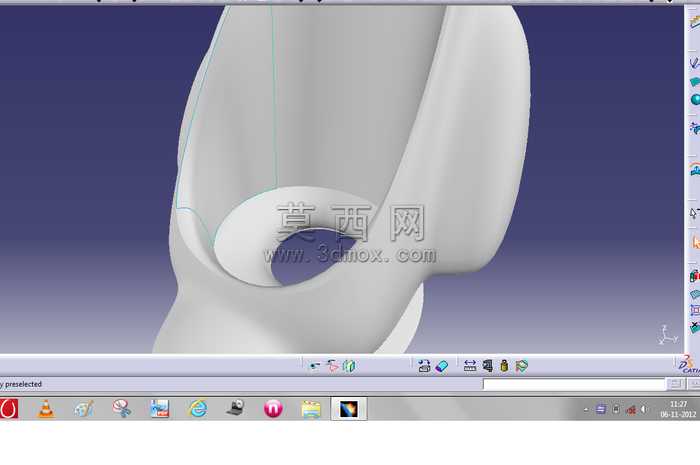The image size is (700, 465).
Task: Open the Measure Item tool
Action: 488,366
